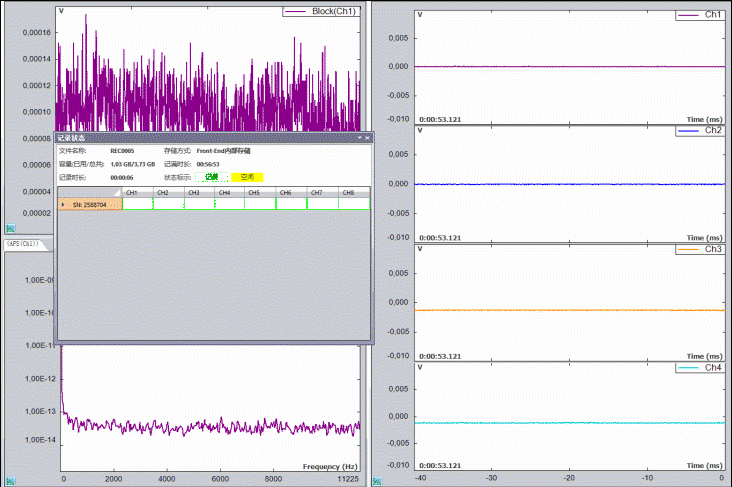The width and height of the screenshot is (732, 487).
Task: Click the recording status panel title bar
Action: (x=200, y=137)
